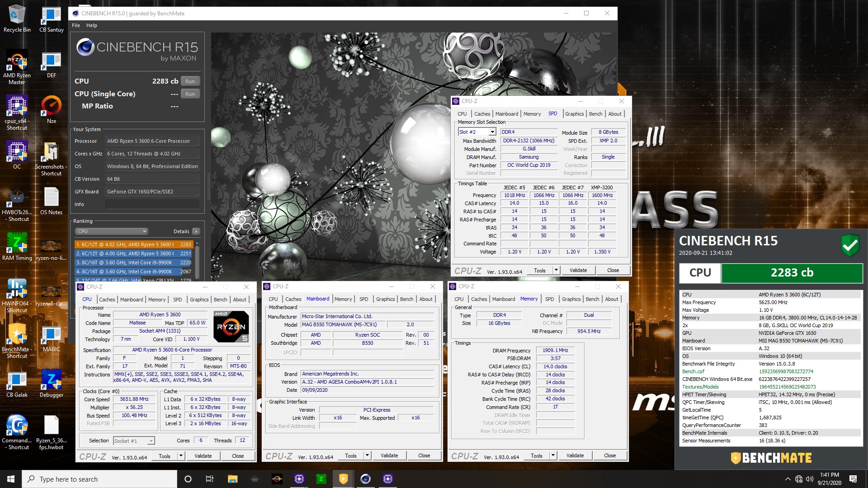868x488 pixels.
Task: Open the ryzen-no-li thumbnail file
Action: point(52,250)
